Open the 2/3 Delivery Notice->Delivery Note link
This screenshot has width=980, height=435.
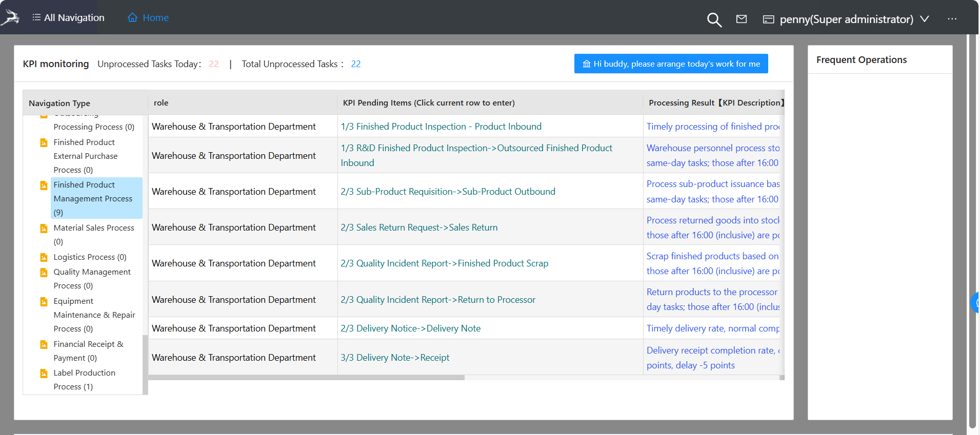pos(410,328)
